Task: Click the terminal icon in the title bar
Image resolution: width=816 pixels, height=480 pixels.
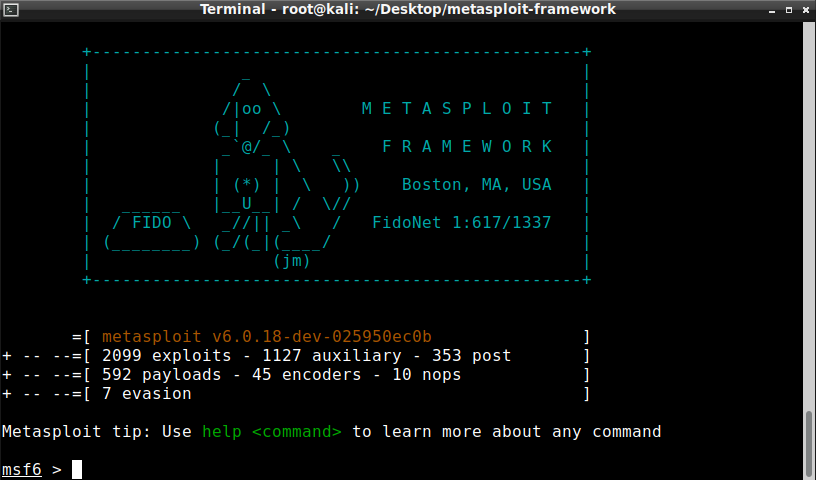Action: tap(9, 9)
